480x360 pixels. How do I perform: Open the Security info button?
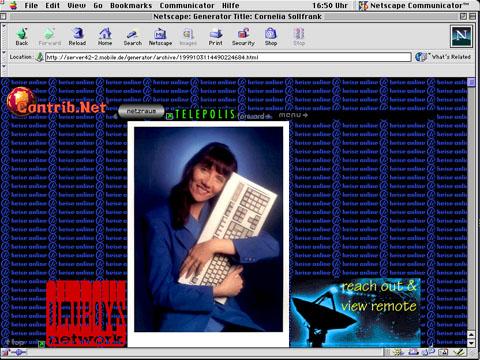(243, 37)
